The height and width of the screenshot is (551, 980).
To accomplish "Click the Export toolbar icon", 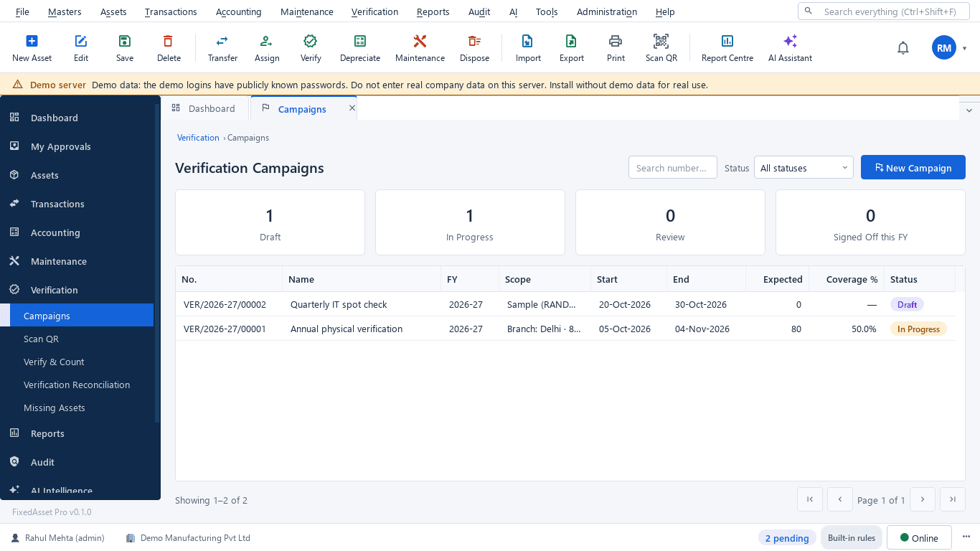I will click(572, 49).
